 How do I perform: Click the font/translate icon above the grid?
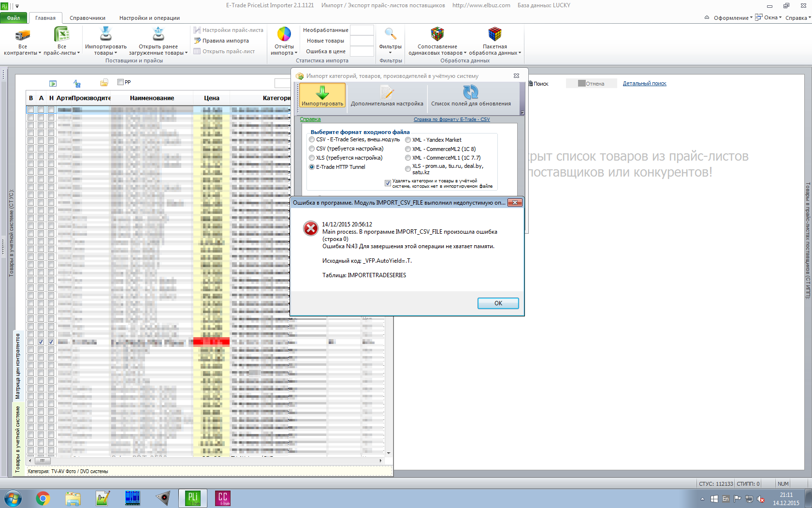coord(77,83)
